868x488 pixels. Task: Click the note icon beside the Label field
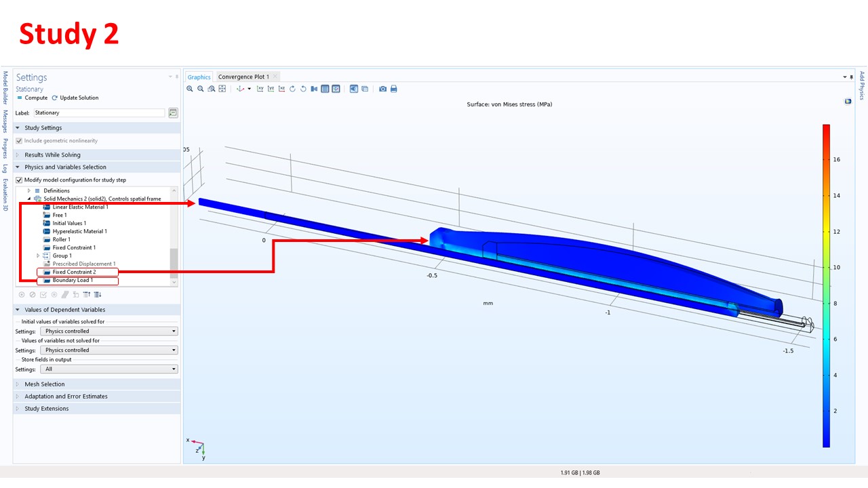pyautogui.click(x=173, y=113)
